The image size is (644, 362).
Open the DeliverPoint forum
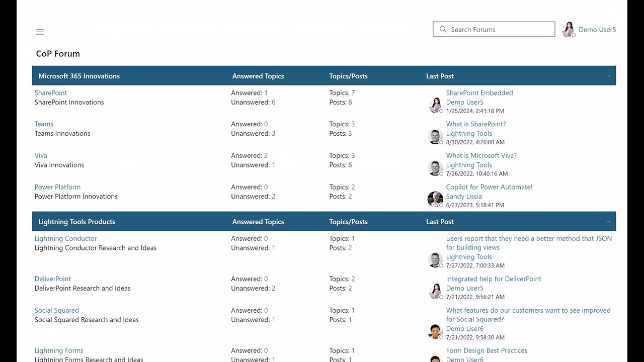coord(53,279)
